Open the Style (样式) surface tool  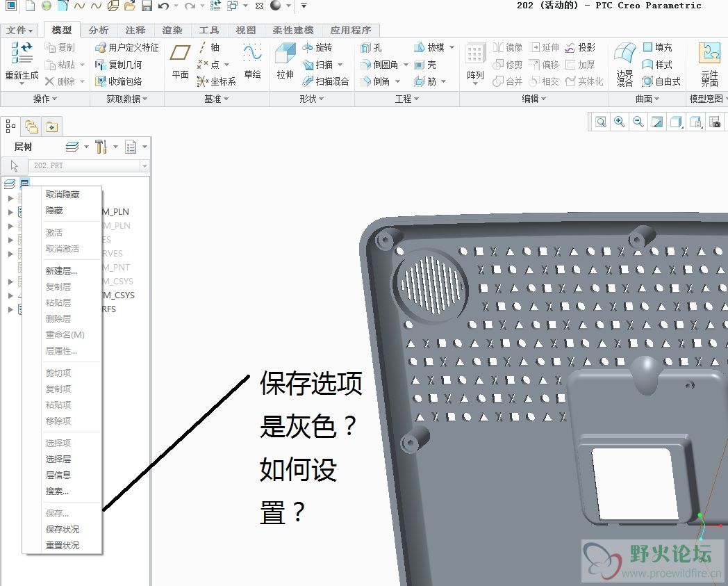coord(657,65)
